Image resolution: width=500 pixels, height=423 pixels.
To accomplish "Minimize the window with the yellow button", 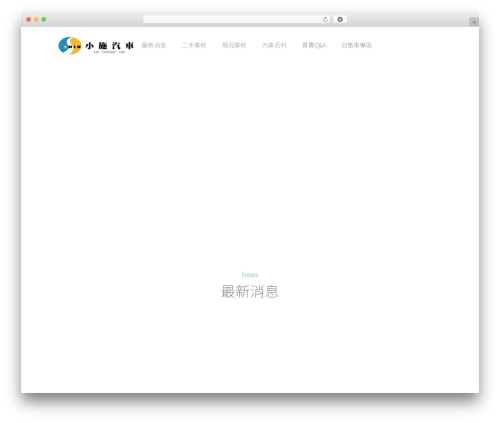I will tap(36, 19).
